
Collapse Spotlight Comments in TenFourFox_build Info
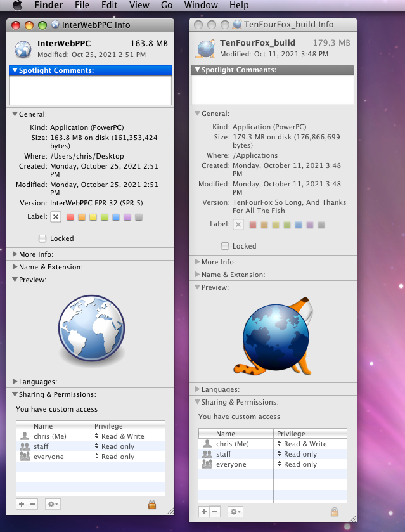197,70
